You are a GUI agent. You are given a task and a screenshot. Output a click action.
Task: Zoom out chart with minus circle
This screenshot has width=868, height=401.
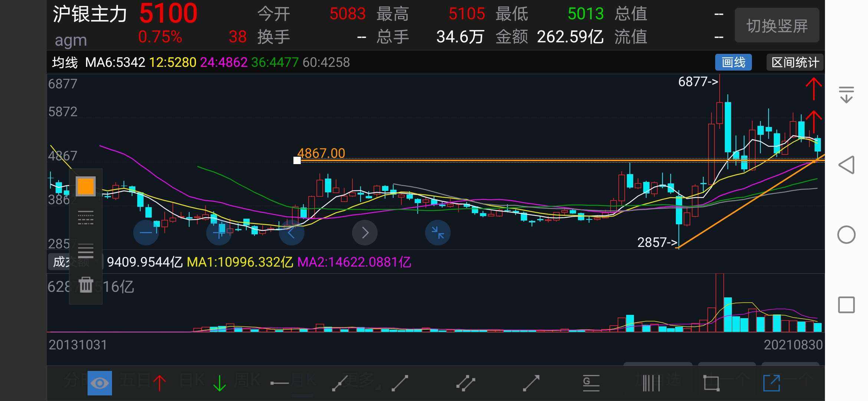(146, 233)
